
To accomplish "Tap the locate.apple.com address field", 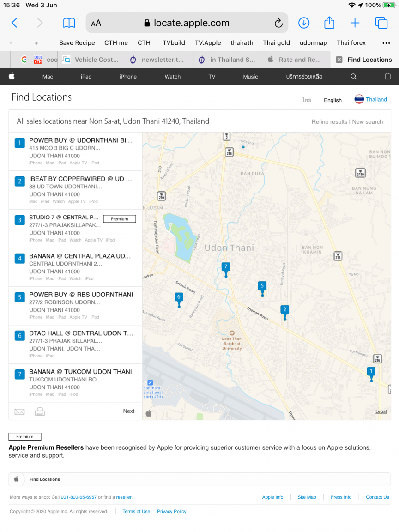I will [187, 23].
